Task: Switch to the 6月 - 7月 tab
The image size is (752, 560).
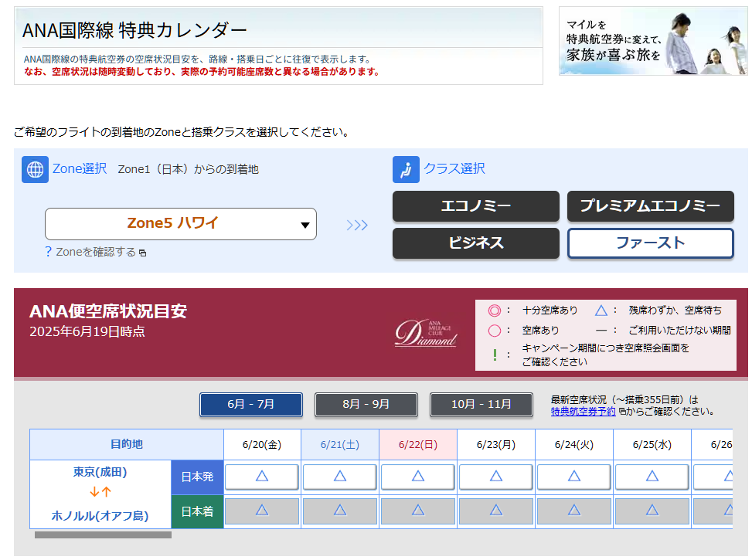Action: coord(251,404)
